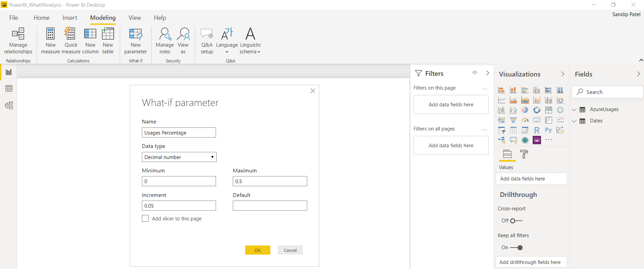644x269 pixels.
Task: Import more custom visuals via ellipsis
Action: pos(548,140)
